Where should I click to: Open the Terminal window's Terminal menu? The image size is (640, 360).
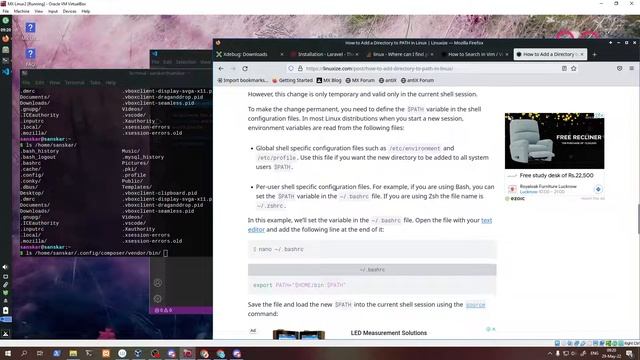click(74, 83)
